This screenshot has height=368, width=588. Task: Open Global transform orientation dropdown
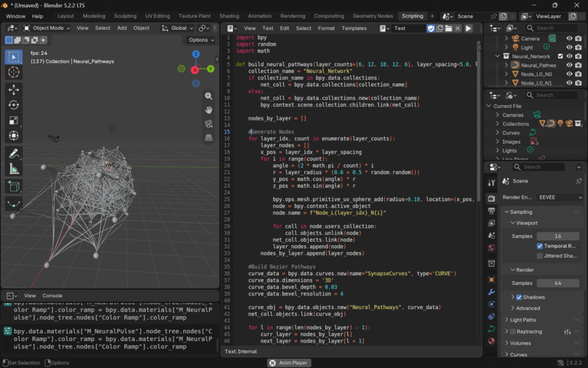tap(177, 28)
